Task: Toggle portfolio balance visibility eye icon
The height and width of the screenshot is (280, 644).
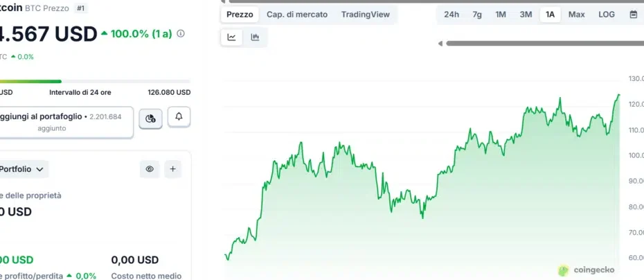Action: pos(149,168)
